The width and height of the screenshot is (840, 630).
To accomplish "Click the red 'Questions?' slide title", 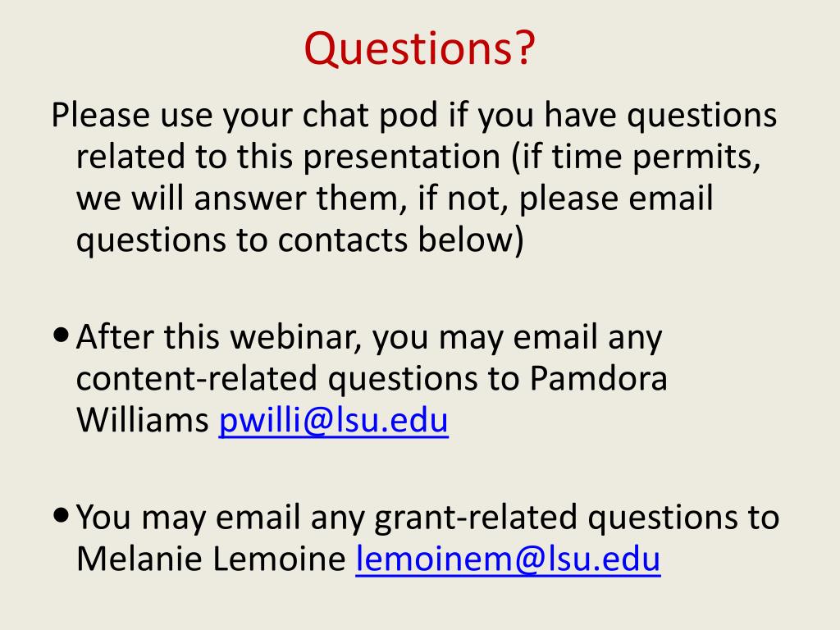I will 419,48.
